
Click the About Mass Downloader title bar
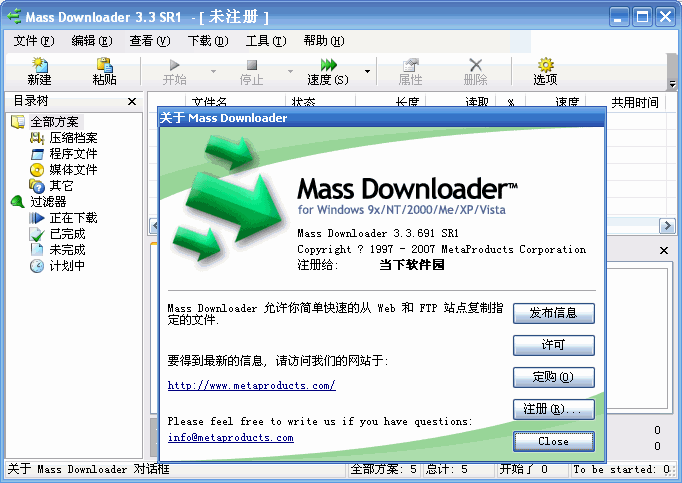click(x=382, y=118)
